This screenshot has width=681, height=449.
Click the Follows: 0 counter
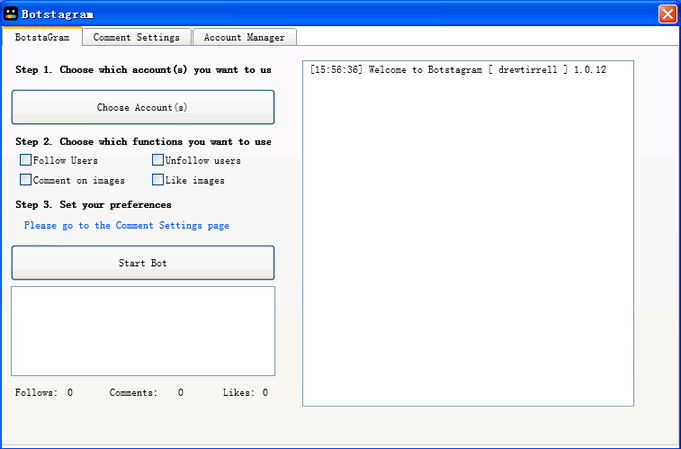pos(44,393)
